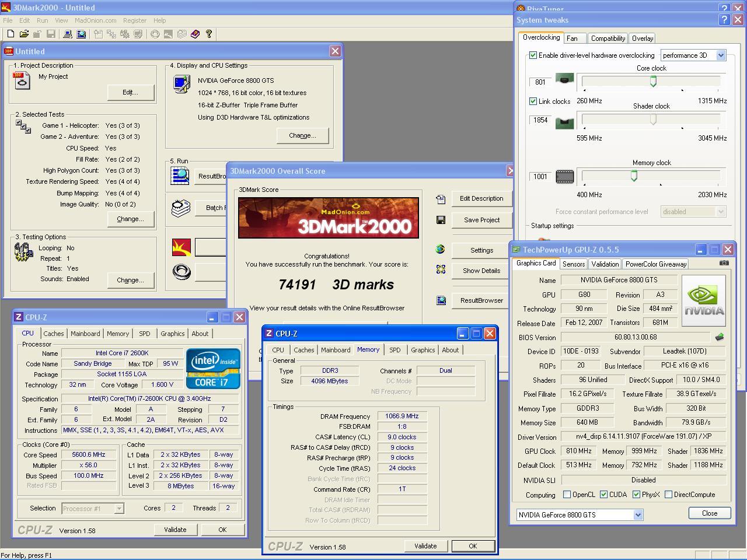This screenshot has width=747, height=560.
Task: Click the shader clock value field 1854
Action: [x=540, y=120]
